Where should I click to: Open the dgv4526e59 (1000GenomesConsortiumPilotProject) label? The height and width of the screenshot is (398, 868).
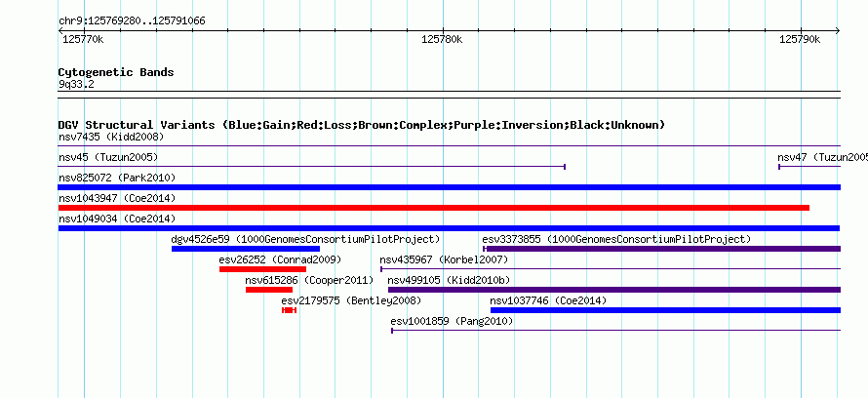(x=305, y=239)
